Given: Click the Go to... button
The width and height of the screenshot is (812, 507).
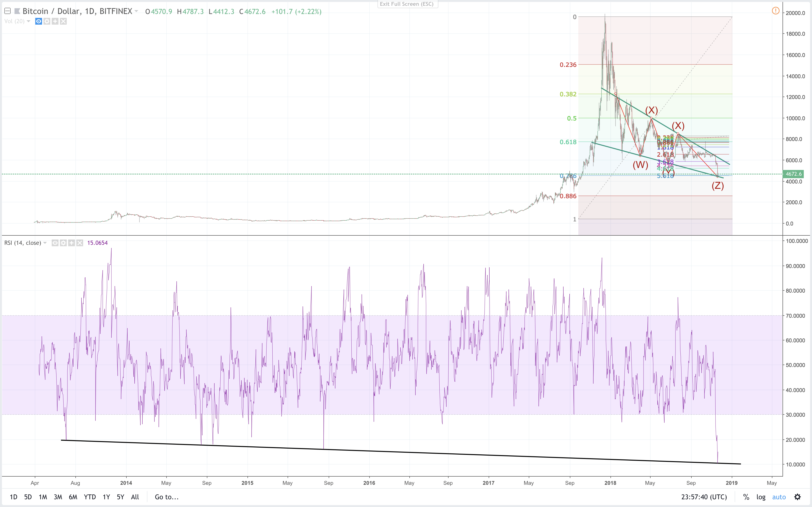Looking at the screenshot, I should (x=167, y=497).
